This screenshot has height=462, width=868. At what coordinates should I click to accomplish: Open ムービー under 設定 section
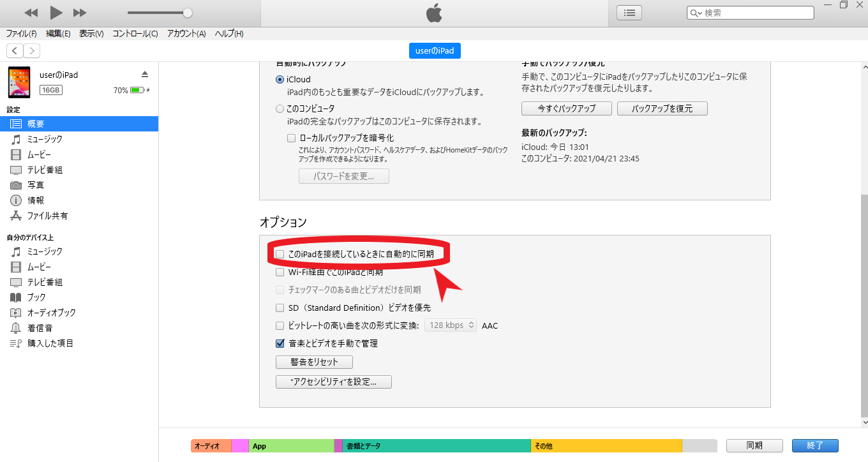pos(79,154)
